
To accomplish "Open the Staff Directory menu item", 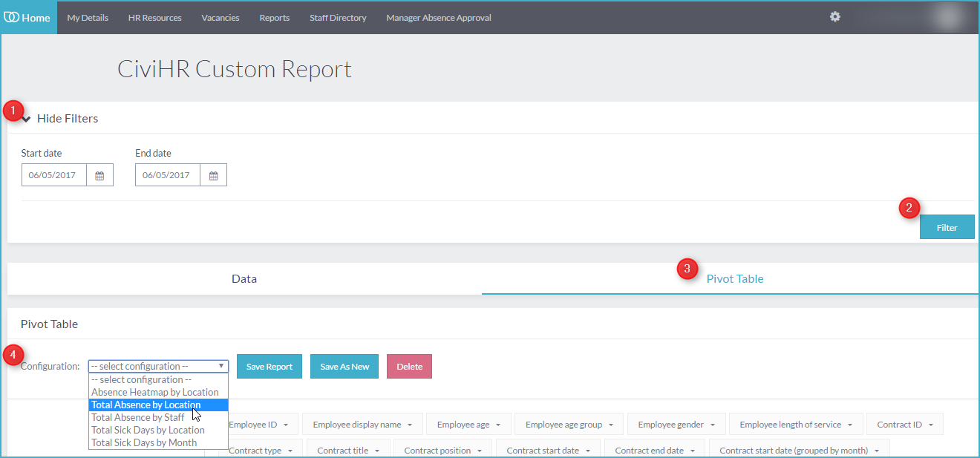I will click(x=338, y=18).
